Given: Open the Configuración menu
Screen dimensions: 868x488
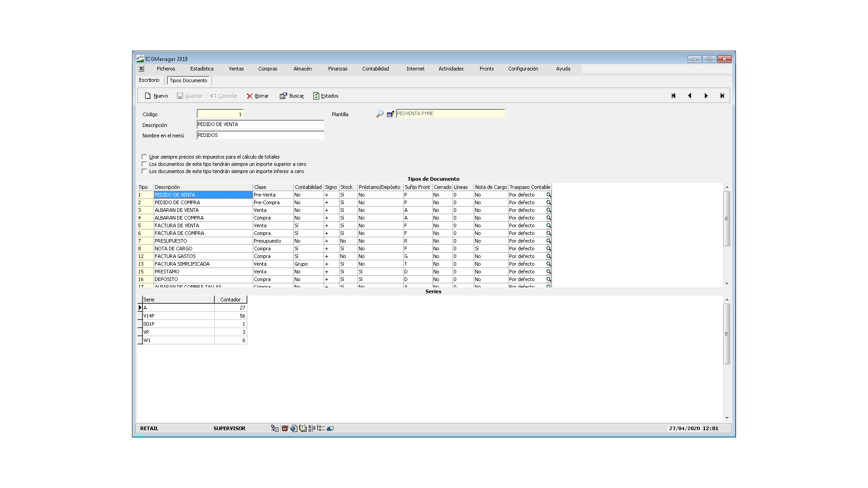Looking at the screenshot, I should (523, 69).
